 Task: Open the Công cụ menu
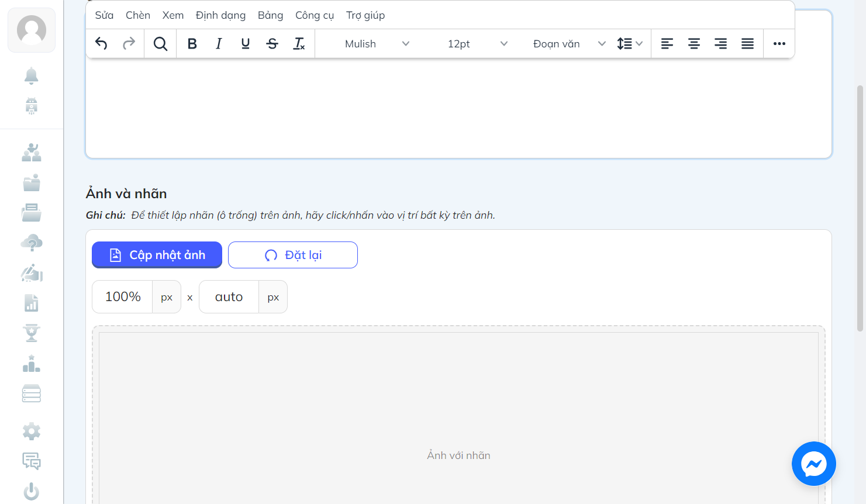[315, 15]
